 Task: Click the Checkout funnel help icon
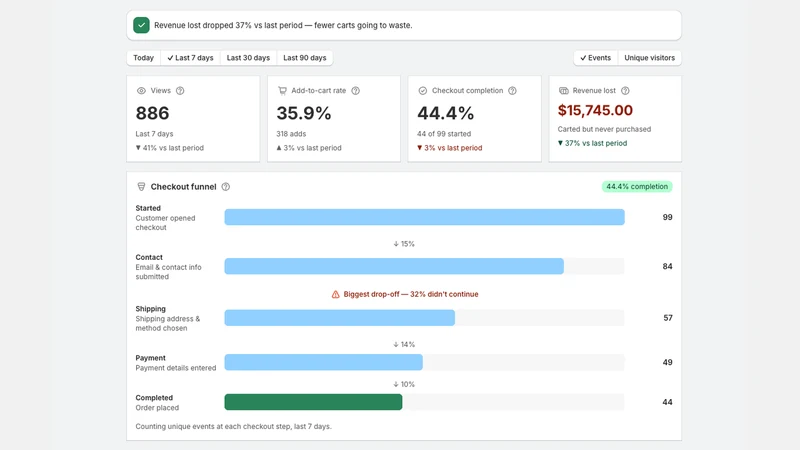(x=226, y=187)
